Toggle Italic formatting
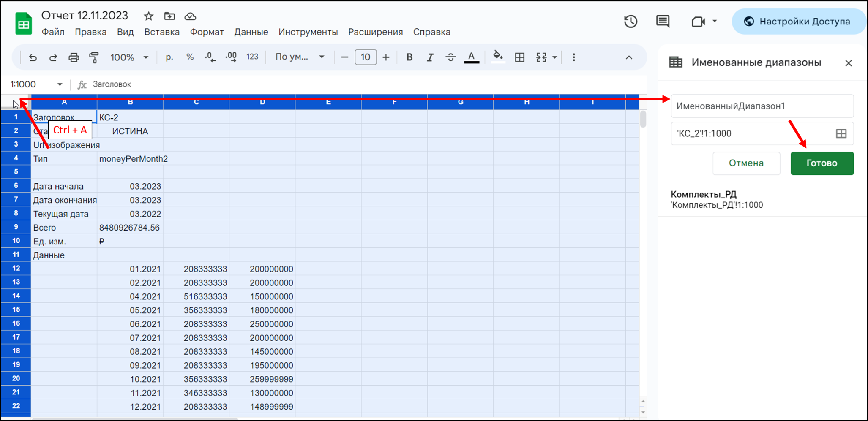 [x=430, y=57]
